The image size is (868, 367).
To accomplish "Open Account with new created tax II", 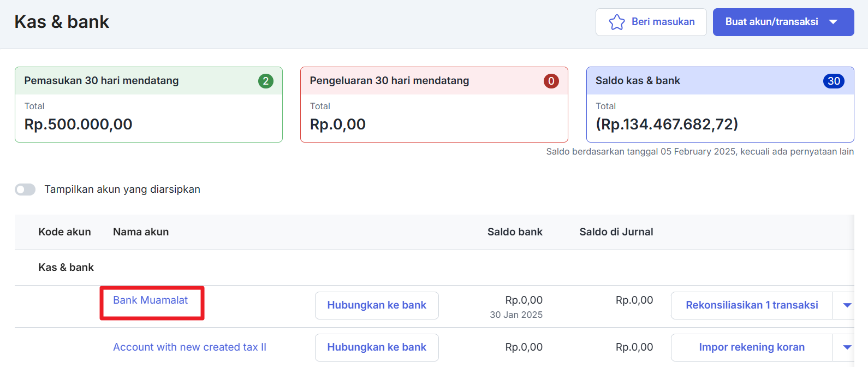I will click(x=189, y=347).
